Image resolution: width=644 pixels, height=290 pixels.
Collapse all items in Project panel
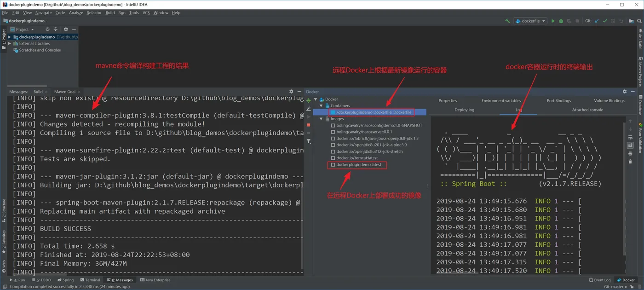tap(56, 29)
